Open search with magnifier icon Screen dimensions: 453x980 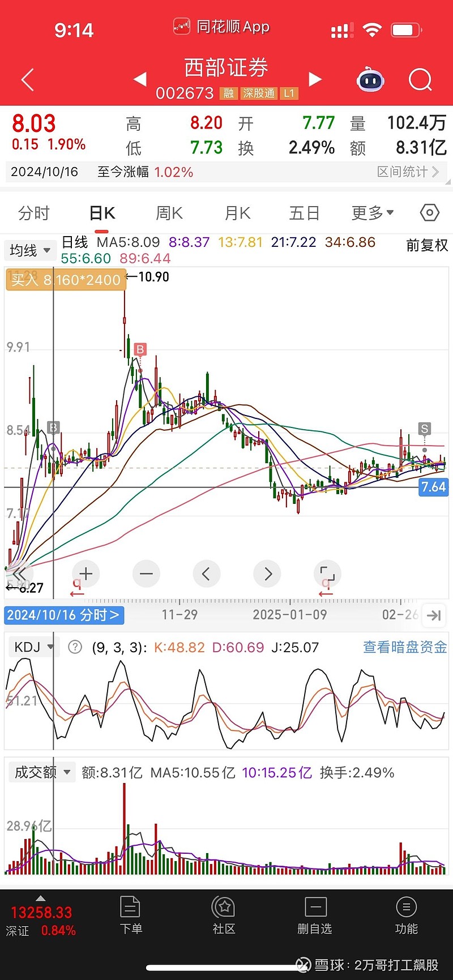pyautogui.click(x=420, y=80)
